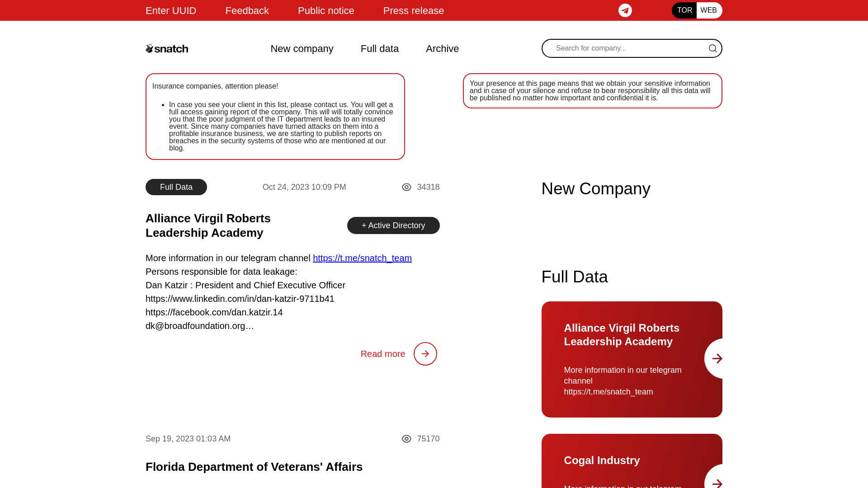The width and height of the screenshot is (868, 488).
Task: Click the eye icon beside 75170 views
Action: point(406,439)
